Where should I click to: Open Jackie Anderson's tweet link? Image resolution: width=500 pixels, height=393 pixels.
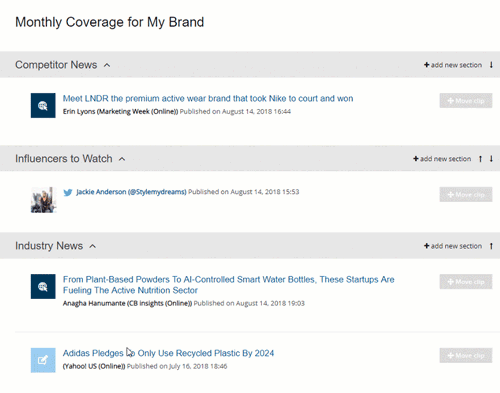click(131, 192)
